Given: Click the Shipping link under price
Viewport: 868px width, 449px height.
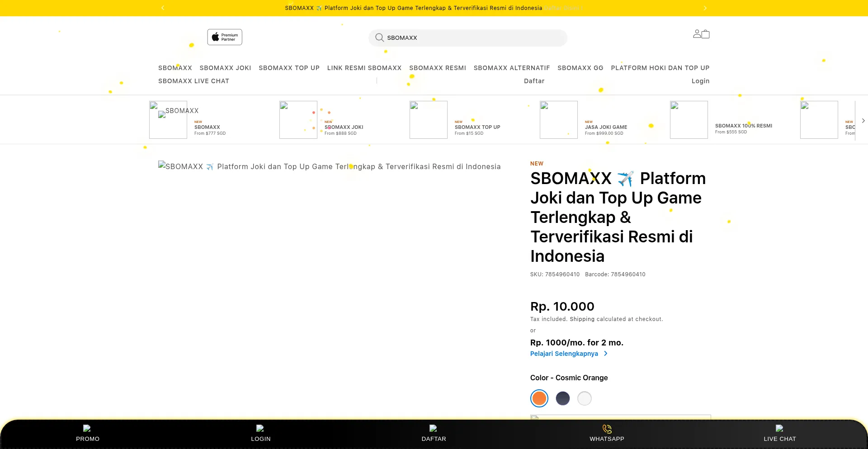Looking at the screenshot, I should coord(582,319).
